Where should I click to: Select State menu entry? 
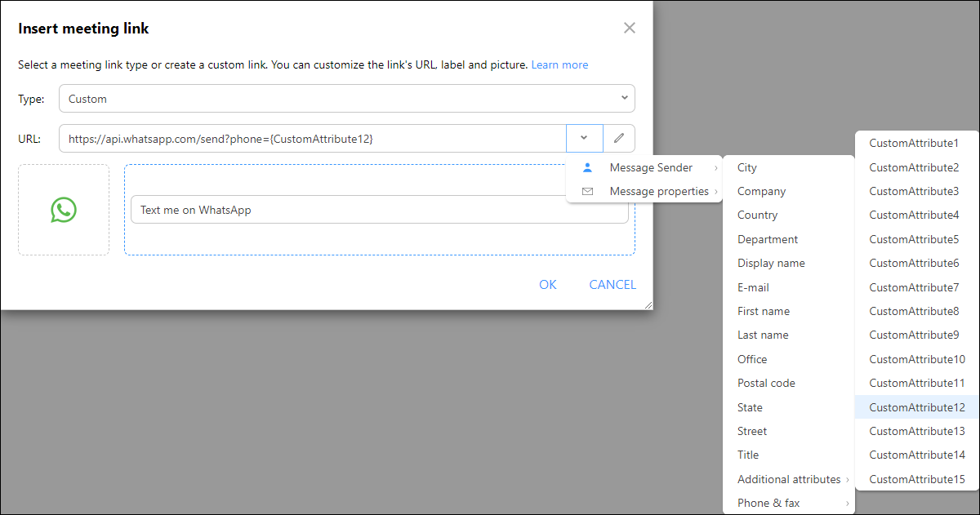tap(789, 407)
